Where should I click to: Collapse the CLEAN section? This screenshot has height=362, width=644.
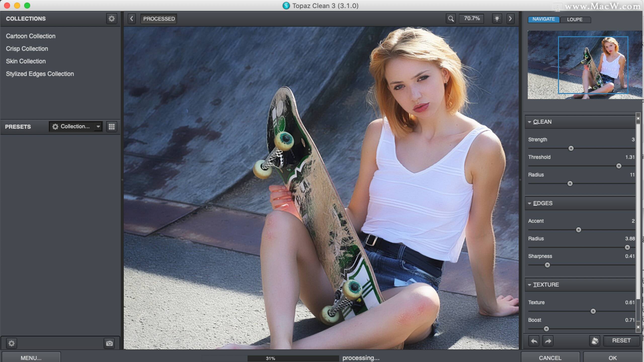coord(530,122)
